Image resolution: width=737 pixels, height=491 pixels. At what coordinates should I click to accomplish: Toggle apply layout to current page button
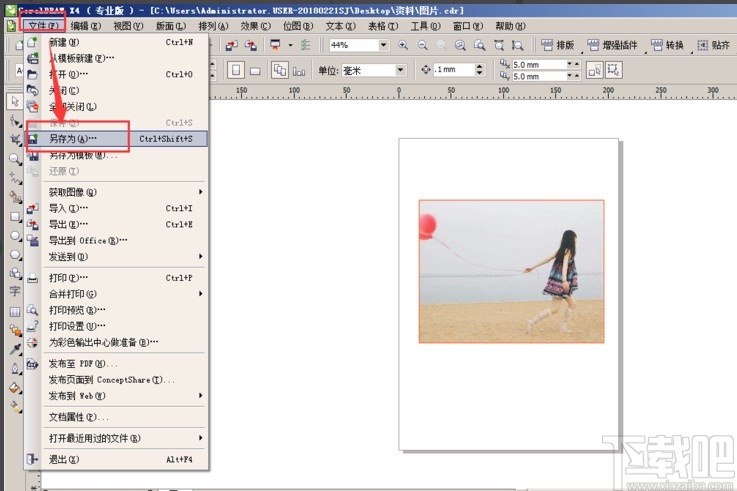pyautogui.click(x=299, y=70)
